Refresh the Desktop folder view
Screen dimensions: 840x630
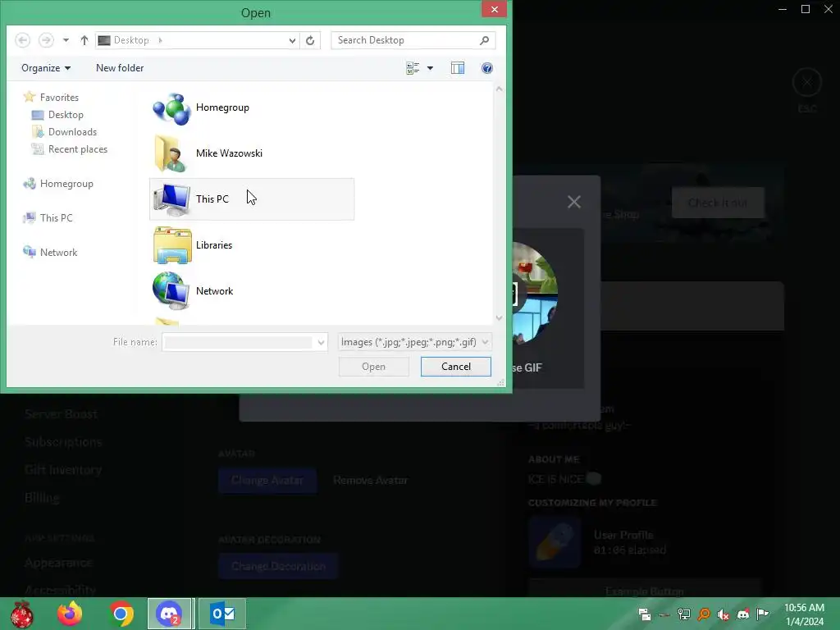coord(310,40)
